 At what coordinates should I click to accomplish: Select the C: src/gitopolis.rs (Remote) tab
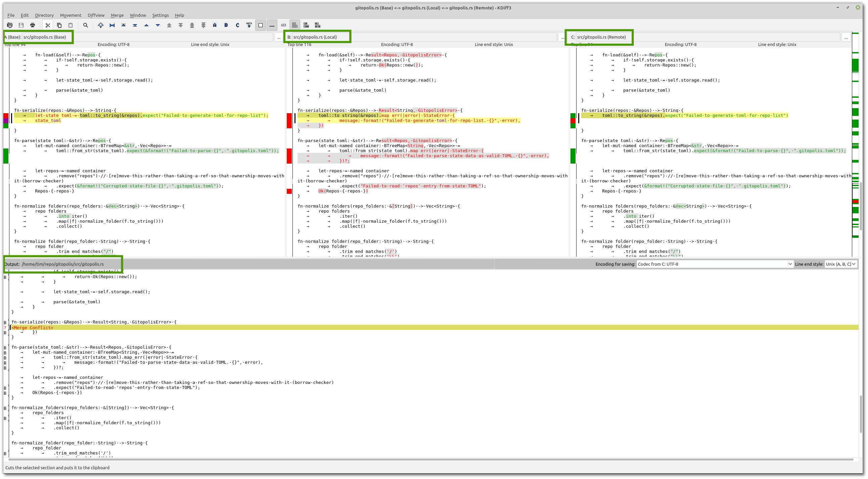pyautogui.click(x=599, y=37)
